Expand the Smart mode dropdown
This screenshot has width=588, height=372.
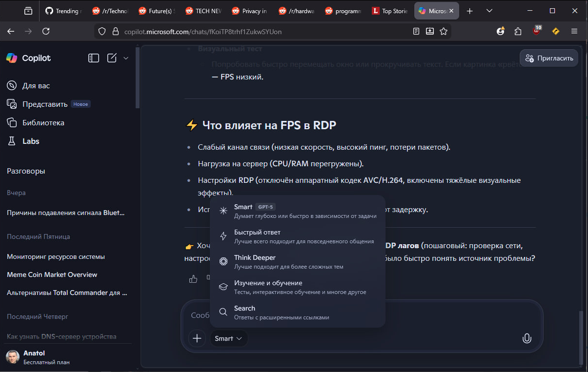click(229, 338)
